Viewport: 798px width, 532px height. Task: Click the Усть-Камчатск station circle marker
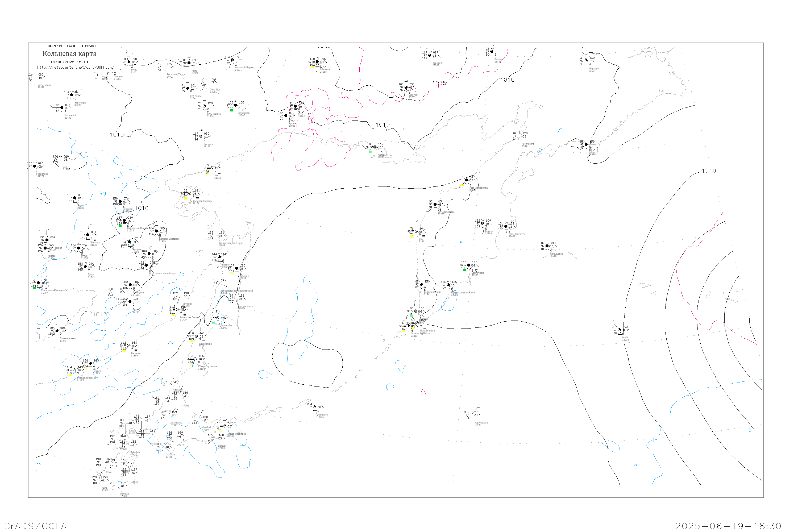506,226
